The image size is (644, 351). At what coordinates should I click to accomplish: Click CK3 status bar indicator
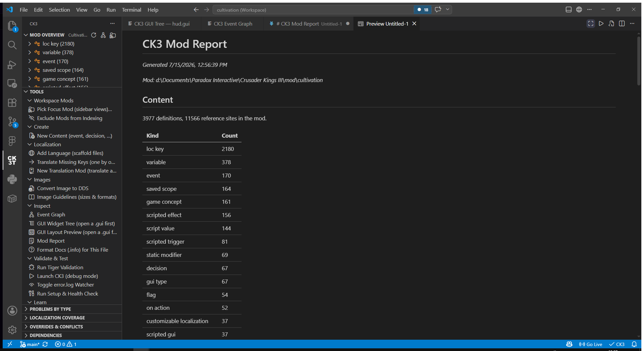click(617, 344)
